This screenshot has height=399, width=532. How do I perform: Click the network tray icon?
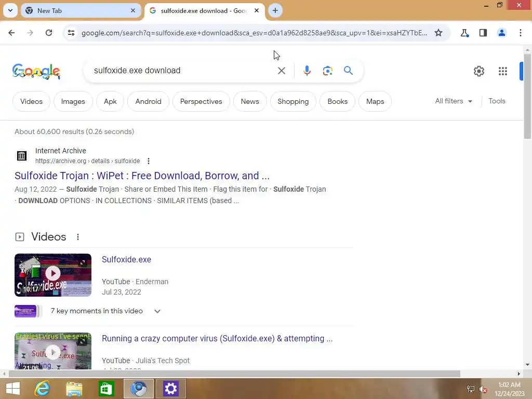[x=471, y=389]
